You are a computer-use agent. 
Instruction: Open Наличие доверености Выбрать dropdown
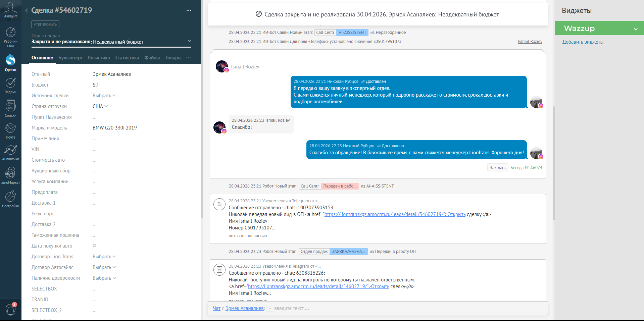[x=104, y=278]
